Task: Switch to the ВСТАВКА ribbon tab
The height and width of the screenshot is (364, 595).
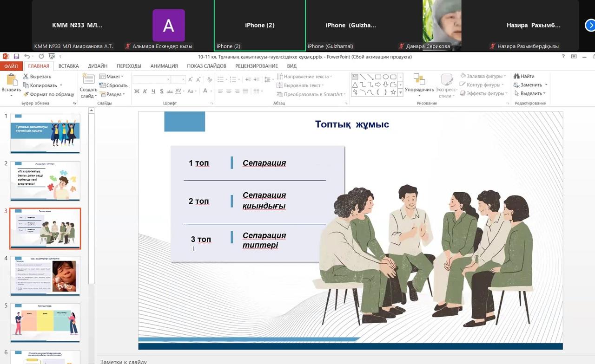Action: tap(68, 66)
